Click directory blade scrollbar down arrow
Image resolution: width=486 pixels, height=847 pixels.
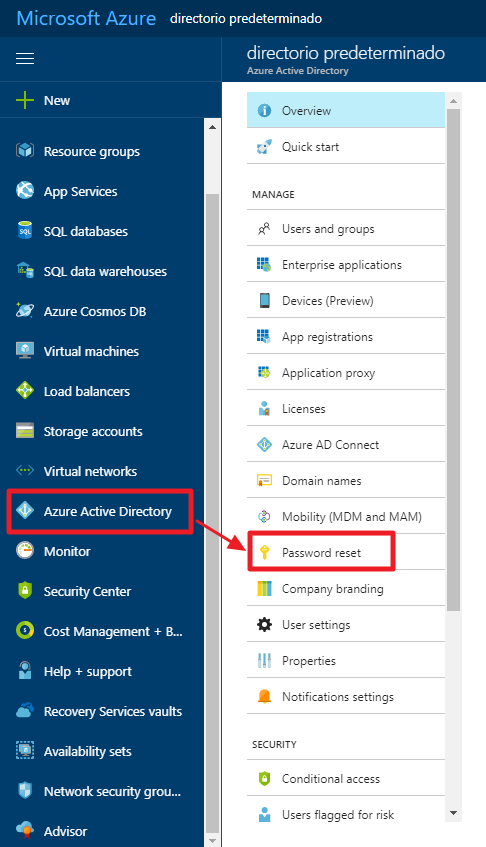(x=453, y=813)
